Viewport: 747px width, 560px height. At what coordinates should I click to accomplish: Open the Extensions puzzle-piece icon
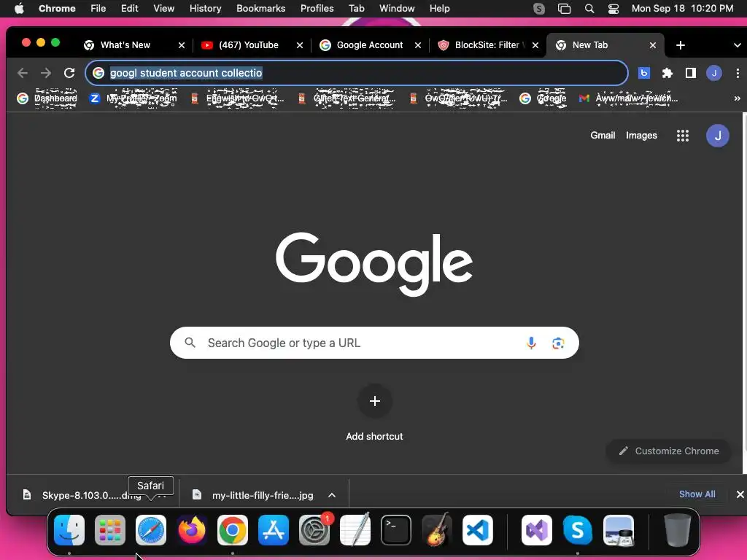[667, 73]
